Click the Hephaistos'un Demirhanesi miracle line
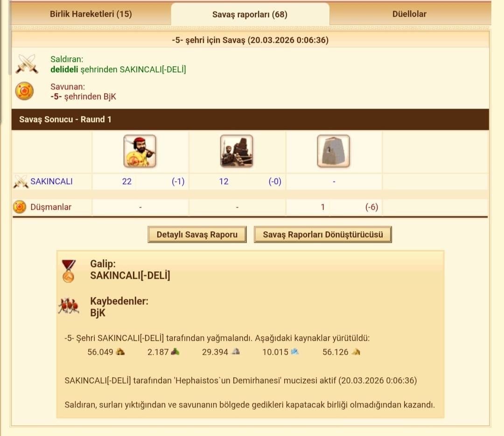504x436 pixels. click(x=241, y=381)
